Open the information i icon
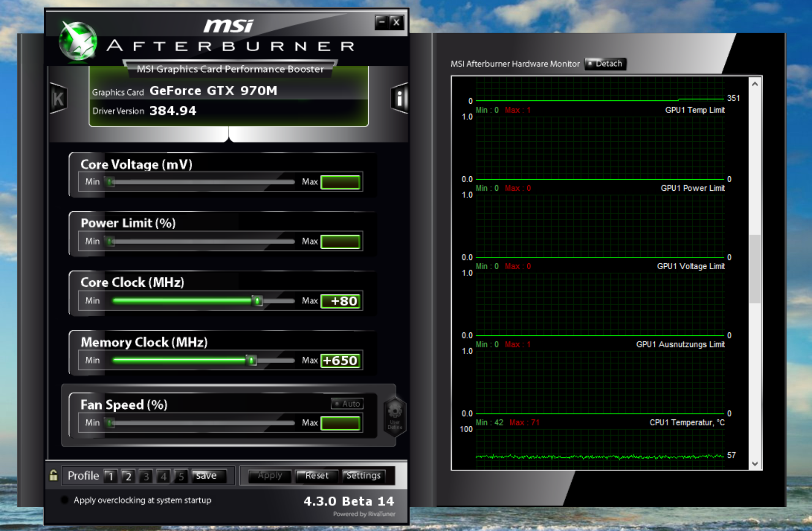The height and width of the screenshot is (531, 812). coord(399,98)
